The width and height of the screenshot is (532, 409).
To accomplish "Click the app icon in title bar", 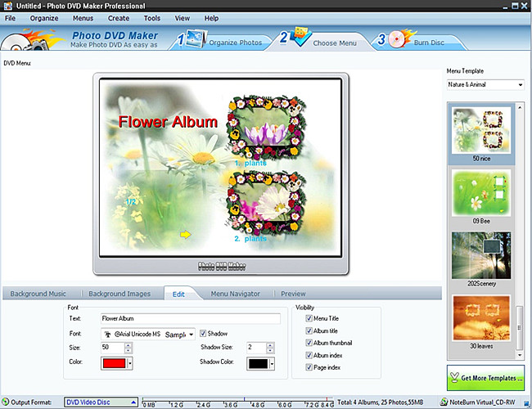I will click(7, 6).
